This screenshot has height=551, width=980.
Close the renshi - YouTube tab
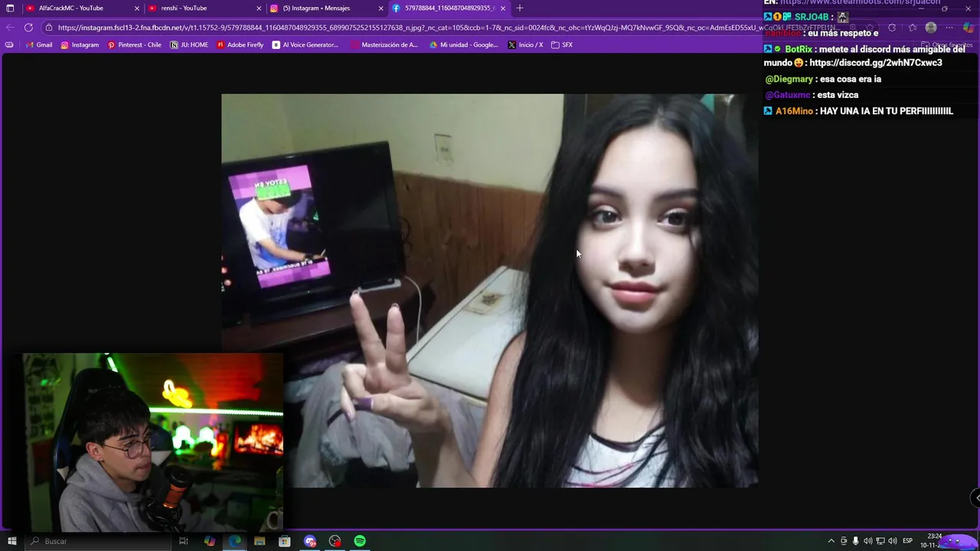pos(258,8)
